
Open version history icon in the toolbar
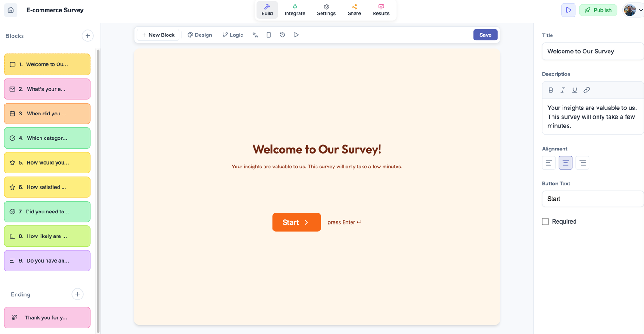(x=282, y=35)
